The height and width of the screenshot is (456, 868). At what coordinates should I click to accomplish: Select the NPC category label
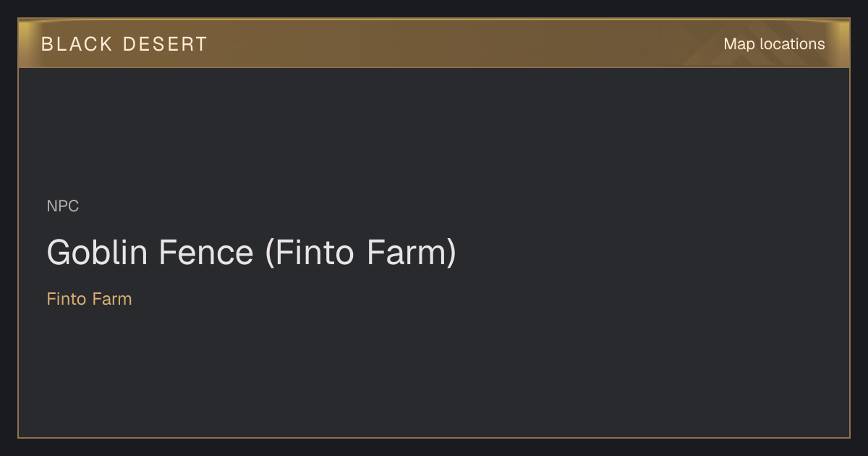pos(63,206)
